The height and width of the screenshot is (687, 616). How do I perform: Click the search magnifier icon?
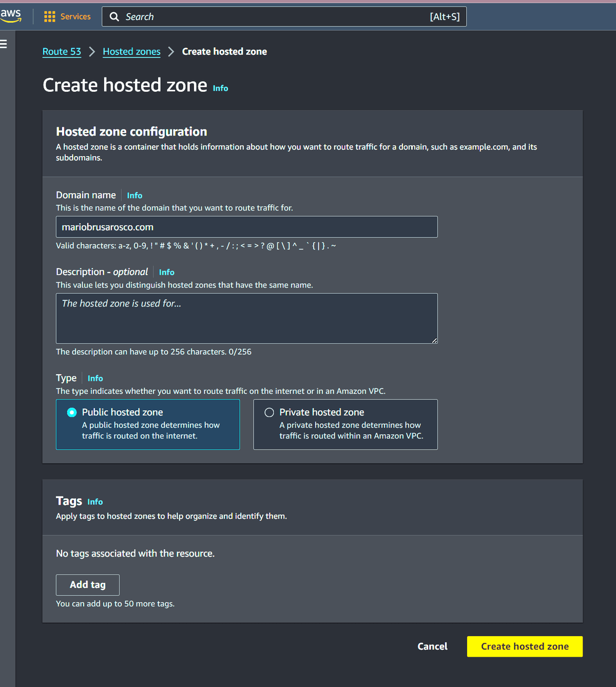114,16
